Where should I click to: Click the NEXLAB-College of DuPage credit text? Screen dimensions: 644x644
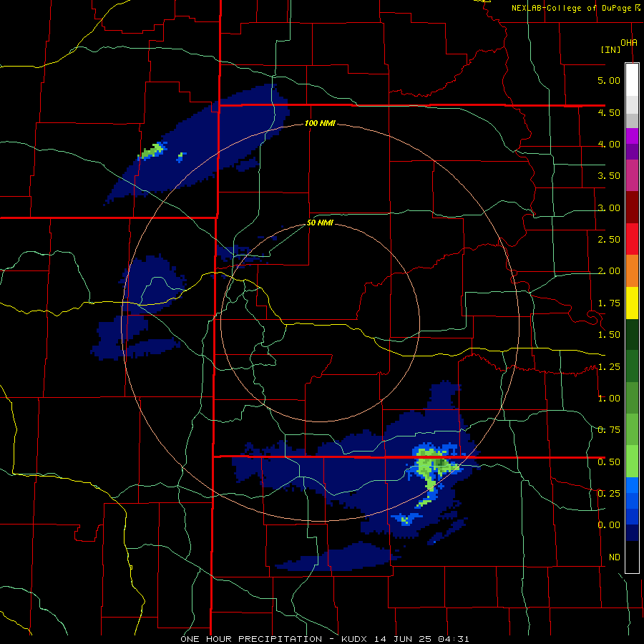click(x=572, y=8)
